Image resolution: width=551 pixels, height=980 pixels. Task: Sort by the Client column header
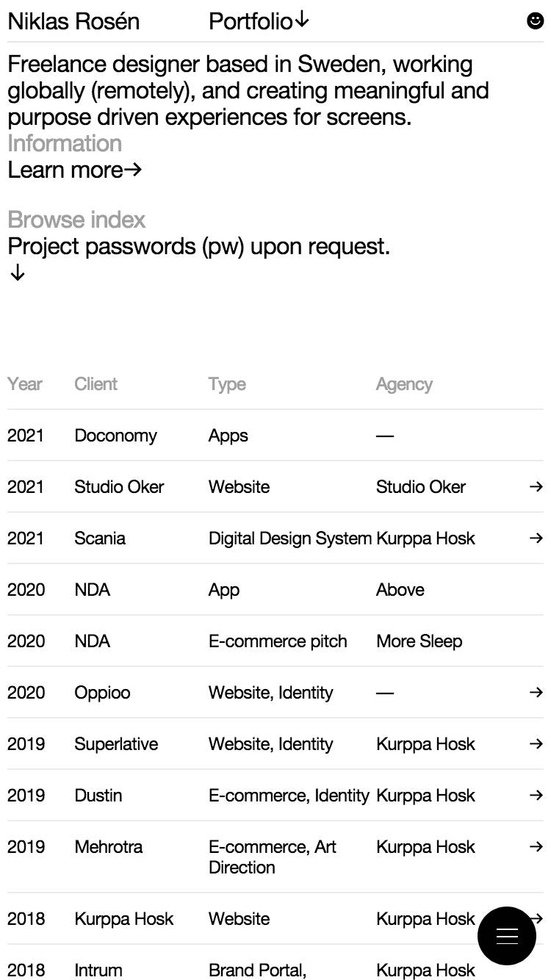pos(96,383)
